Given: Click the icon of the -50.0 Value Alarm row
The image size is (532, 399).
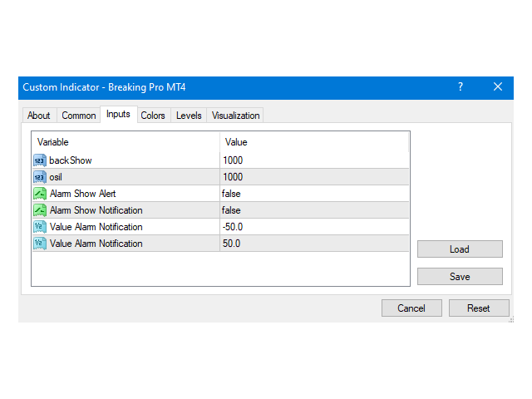Looking at the screenshot, I should click(x=40, y=227).
